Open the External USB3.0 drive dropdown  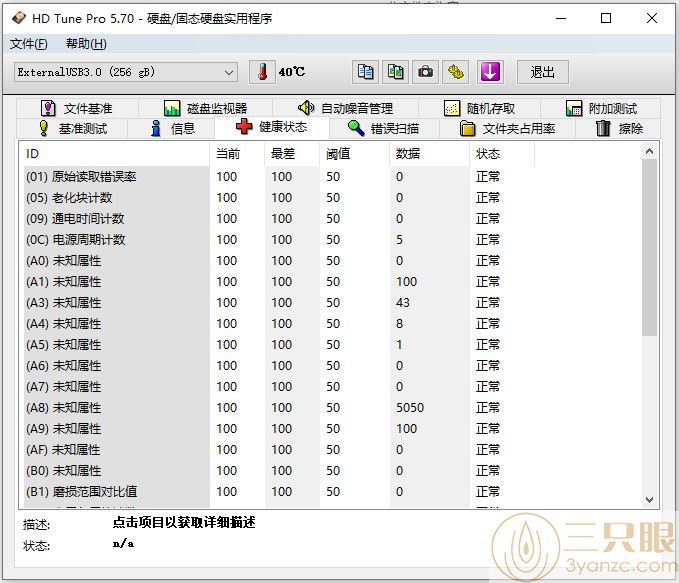click(126, 72)
